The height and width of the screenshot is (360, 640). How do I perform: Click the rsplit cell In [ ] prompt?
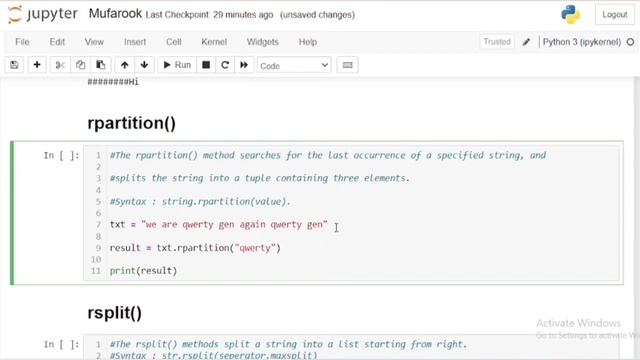61,344
